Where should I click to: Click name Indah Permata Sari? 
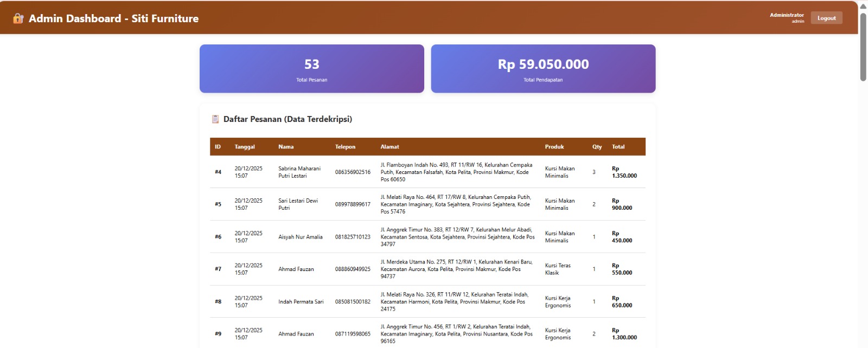coord(301,301)
